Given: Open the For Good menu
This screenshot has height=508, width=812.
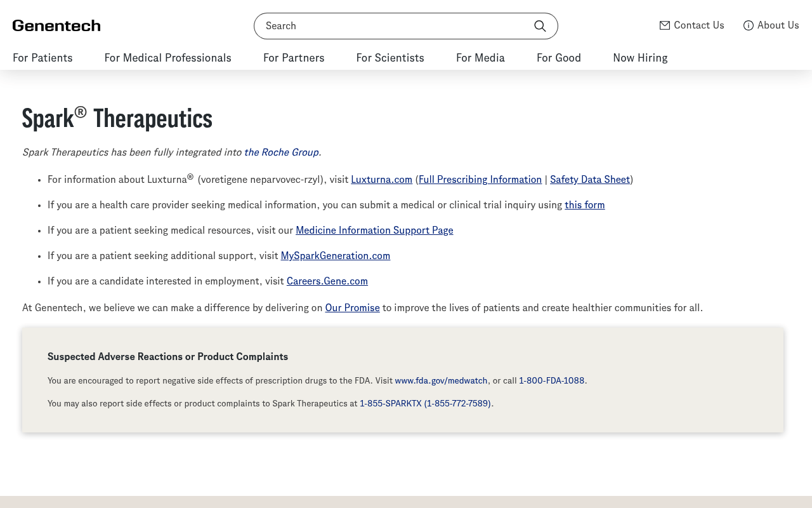Looking at the screenshot, I should [x=559, y=58].
